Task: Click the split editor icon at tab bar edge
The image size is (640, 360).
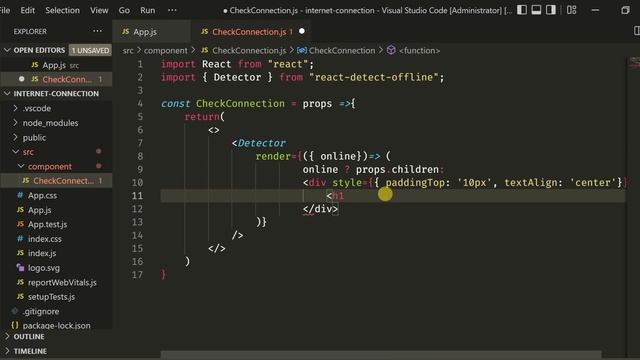Action: coord(637,31)
